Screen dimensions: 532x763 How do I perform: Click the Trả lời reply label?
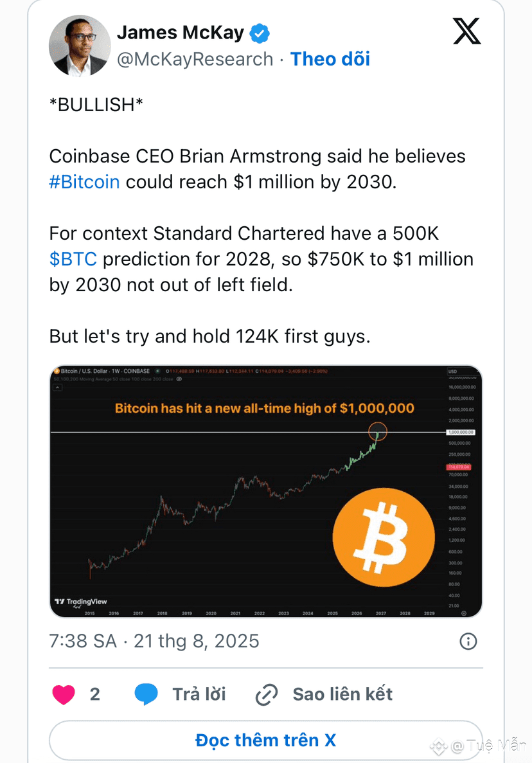[199, 694]
